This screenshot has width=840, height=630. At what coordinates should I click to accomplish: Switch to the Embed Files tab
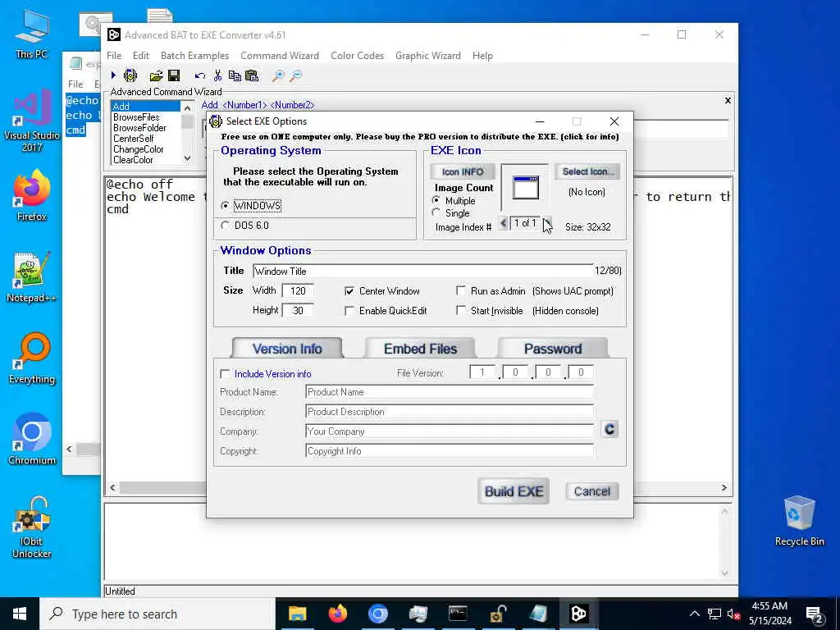coord(421,349)
